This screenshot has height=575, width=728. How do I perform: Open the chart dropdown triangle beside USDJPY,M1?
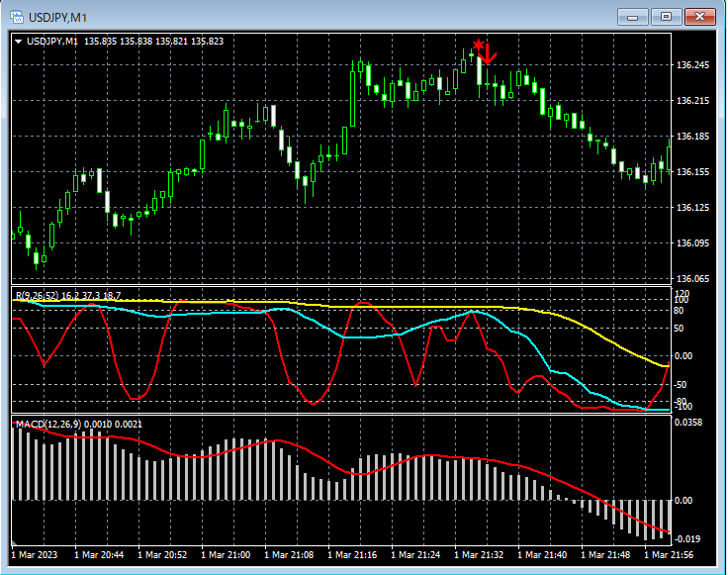click(19, 42)
